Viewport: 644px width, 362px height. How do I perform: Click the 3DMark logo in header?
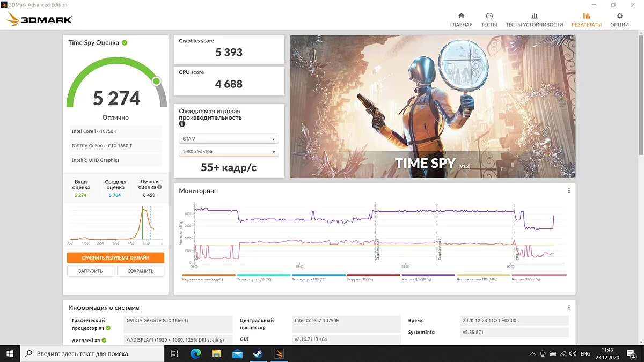39,20
